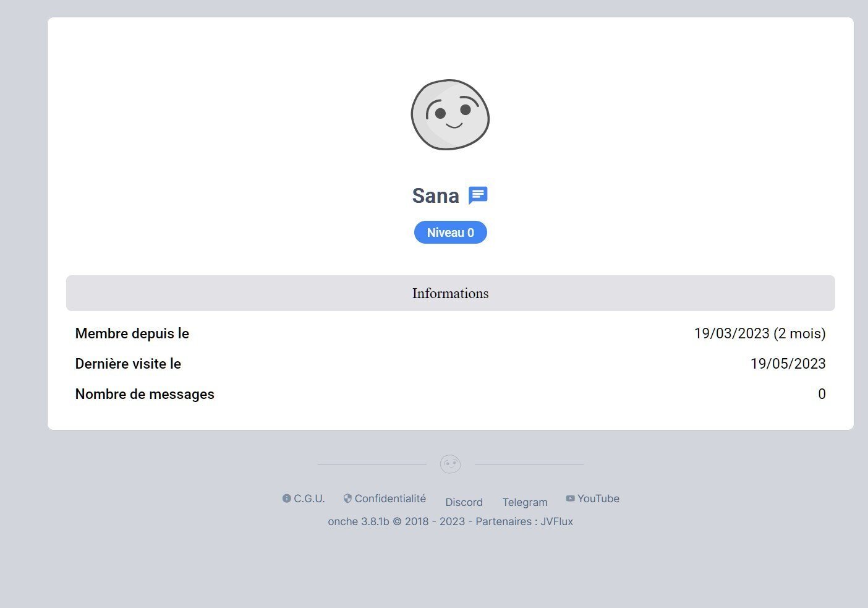Open private message icon next to Sana
This screenshot has width=868, height=608.
point(478,195)
